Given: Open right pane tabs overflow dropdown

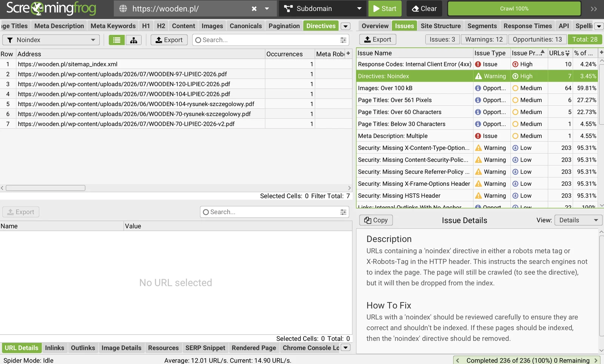Looking at the screenshot, I should (x=599, y=26).
